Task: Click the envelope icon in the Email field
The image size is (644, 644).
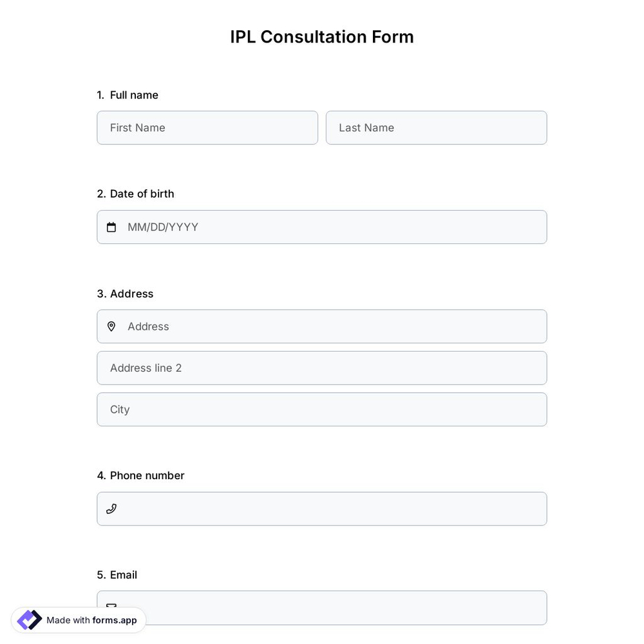Action: (x=111, y=607)
